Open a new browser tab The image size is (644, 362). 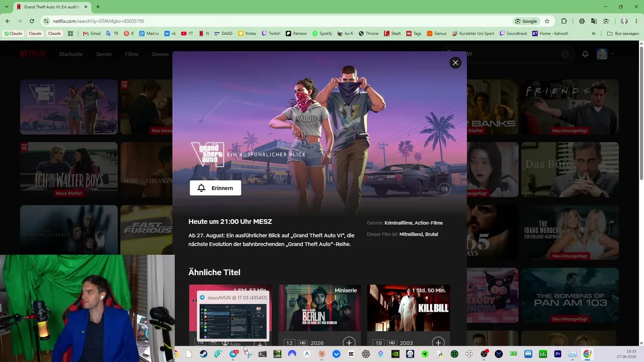[98, 7]
